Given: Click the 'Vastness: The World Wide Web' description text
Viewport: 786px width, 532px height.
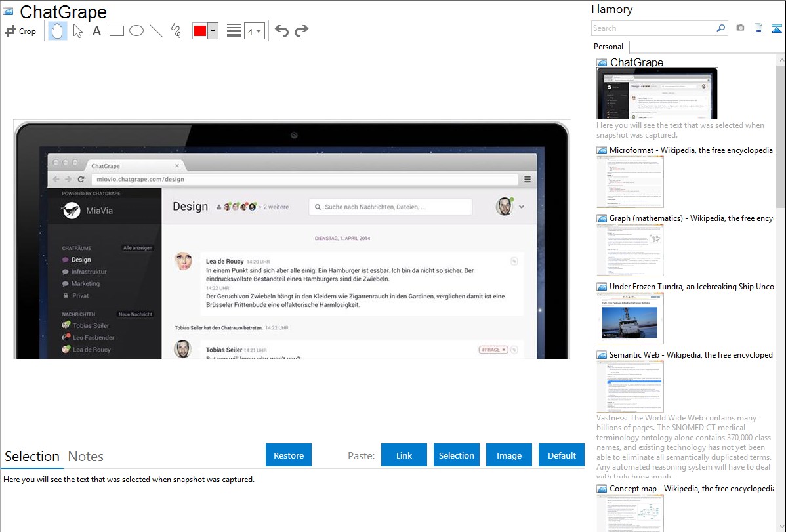Looking at the screenshot, I should click(684, 447).
